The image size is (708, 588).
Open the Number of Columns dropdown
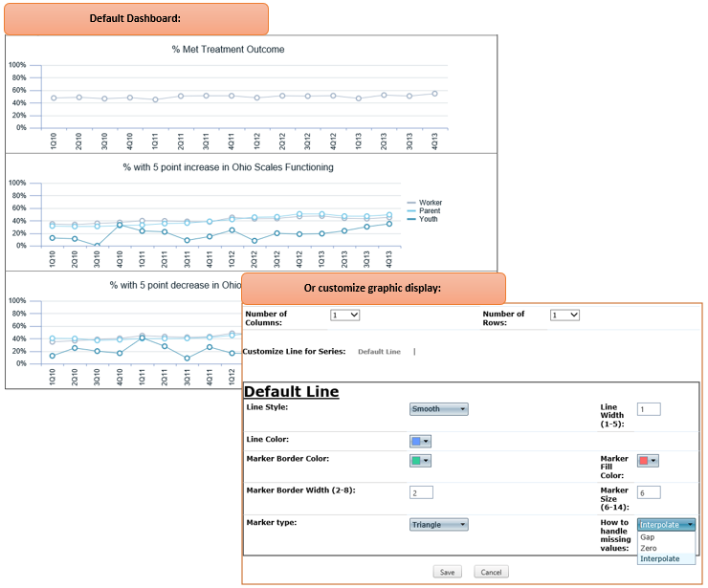click(x=345, y=315)
